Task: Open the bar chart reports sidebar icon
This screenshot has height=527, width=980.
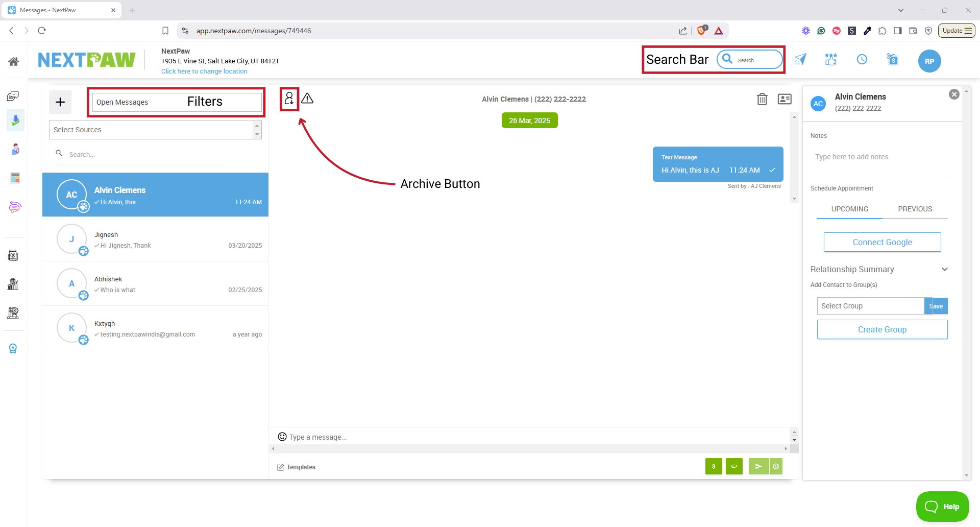Action: click(x=13, y=284)
